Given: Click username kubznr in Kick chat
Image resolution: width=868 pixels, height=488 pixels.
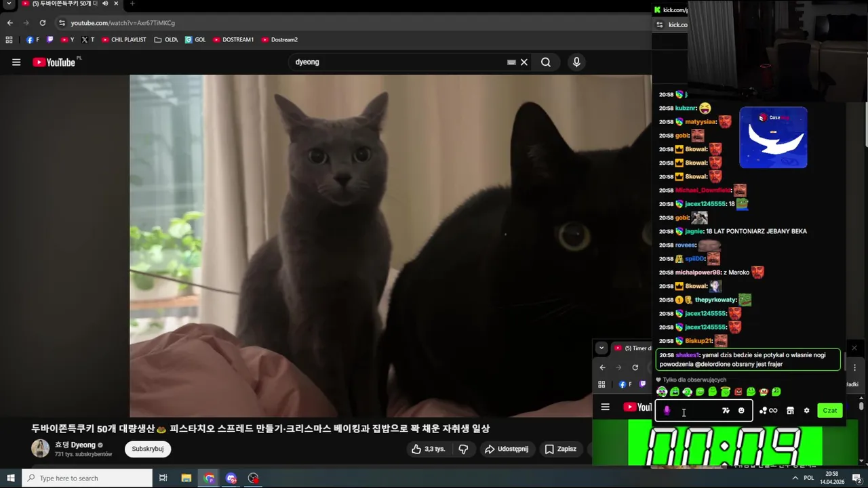Looking at the screenshot, I should tap(686, 108).
